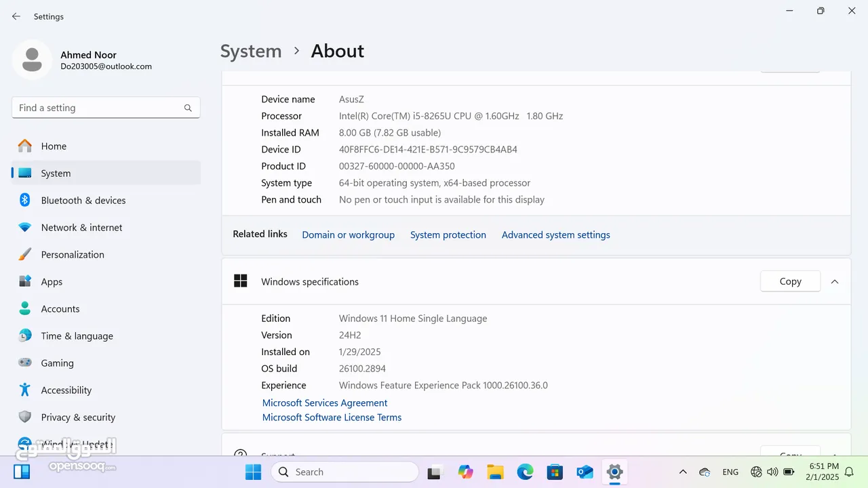Select the Installed on date 1/29/2025
The height and width of the screenshot is (488, 868).
[360, 352]
